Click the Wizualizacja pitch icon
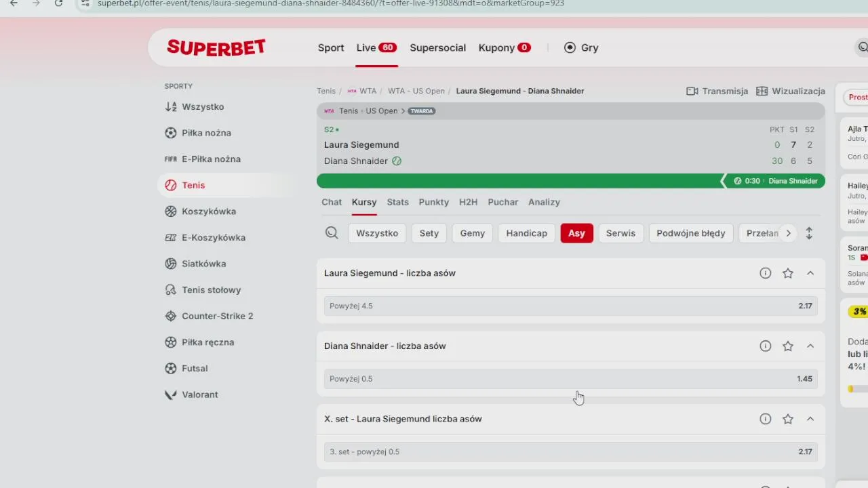 762,91
